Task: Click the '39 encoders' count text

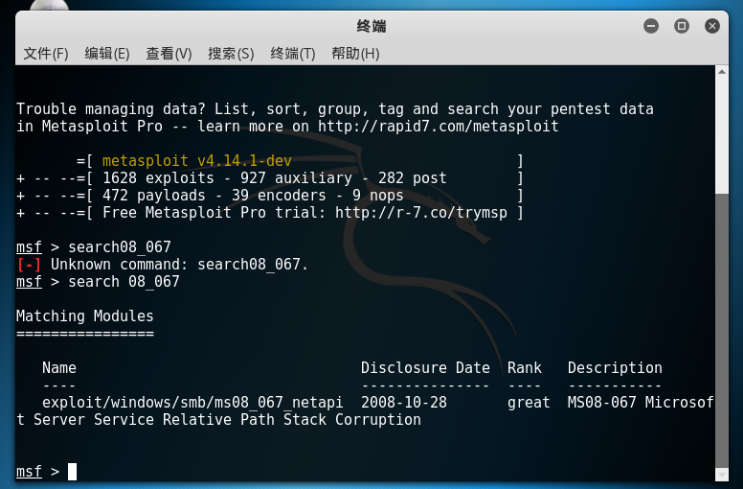Action: [x=279, y=196]
